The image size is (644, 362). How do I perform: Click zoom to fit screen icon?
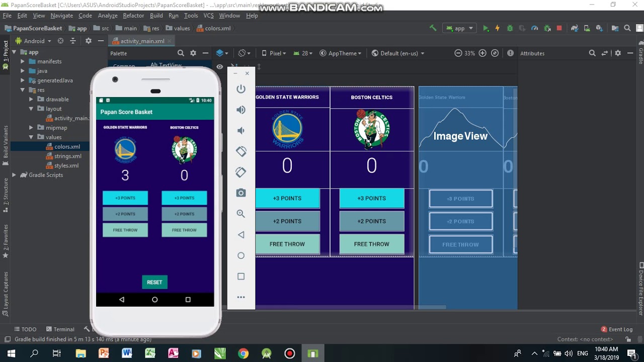495,53
